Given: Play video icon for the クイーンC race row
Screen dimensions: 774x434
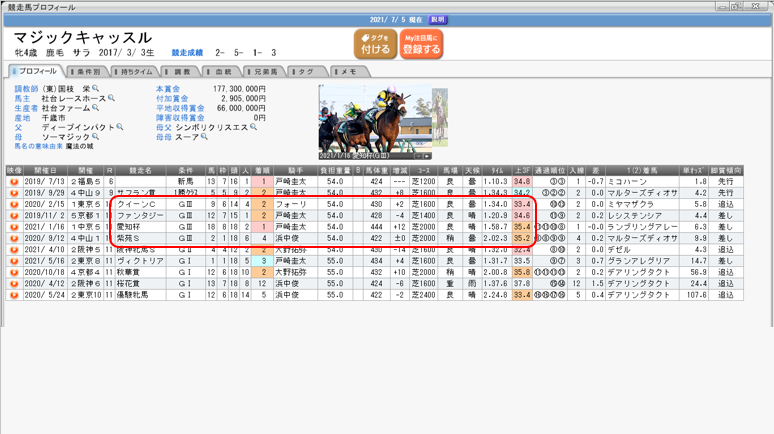Looking at the screenshot, I should point(14,204).
